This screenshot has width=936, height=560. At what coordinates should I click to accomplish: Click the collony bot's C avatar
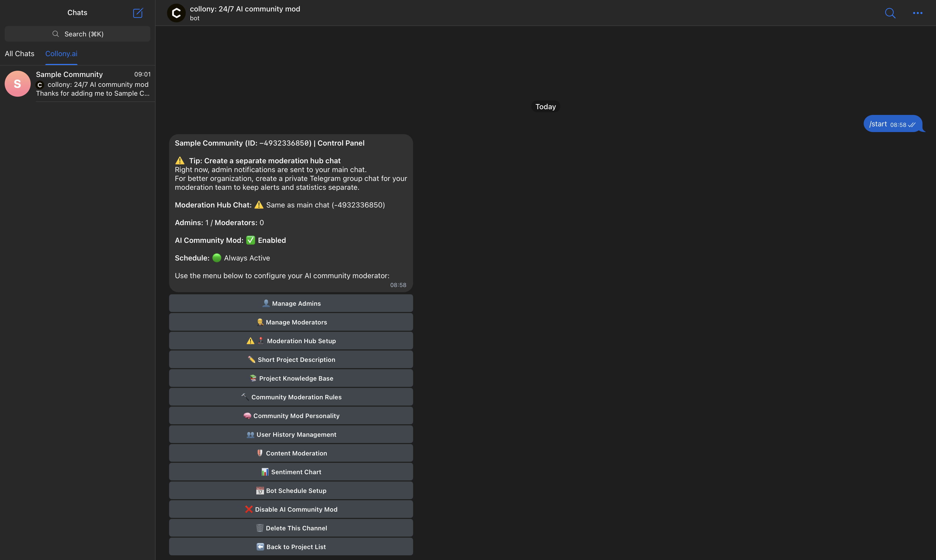coord(176,13)
